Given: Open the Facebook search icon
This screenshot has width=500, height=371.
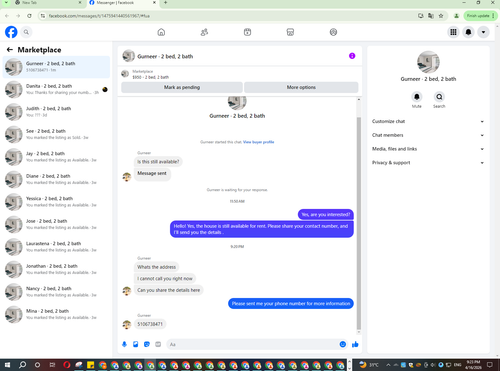Looking at the screenshot, I should [x=26, y=32].
